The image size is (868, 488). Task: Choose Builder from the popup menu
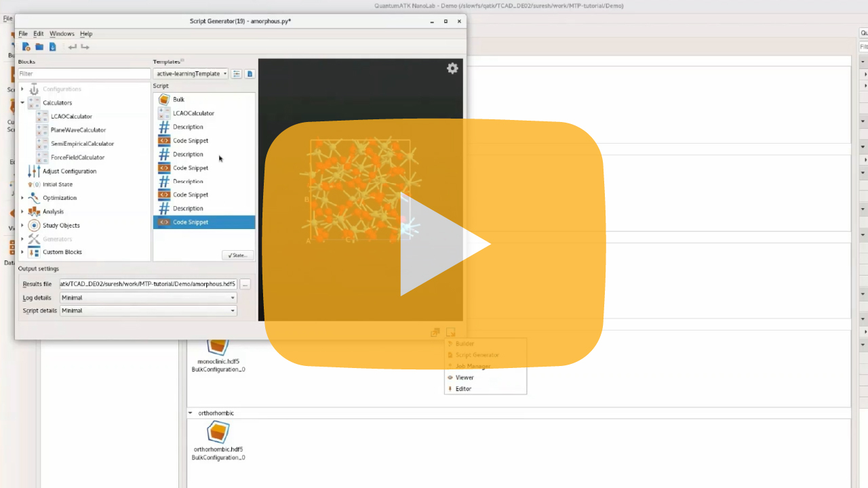tap(485, 344)
